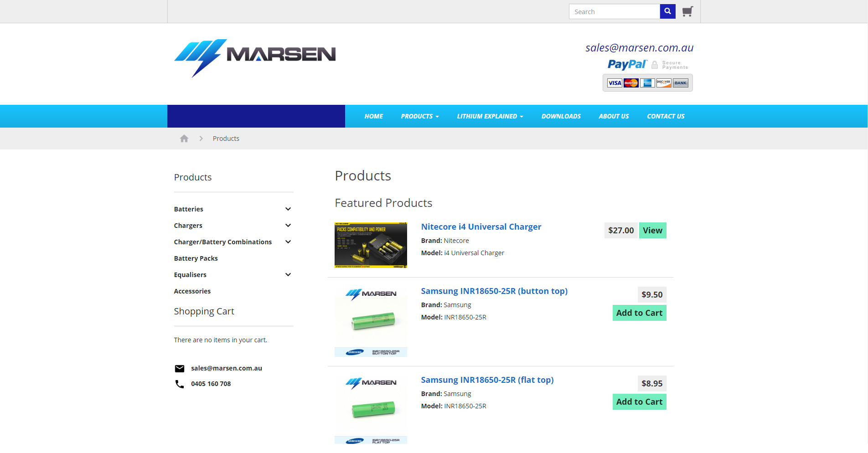The height and width of the screenshot is (453, 868).
Task: Add Samsung INR18650-25R button top to cart
Action: tap(639, 313)
